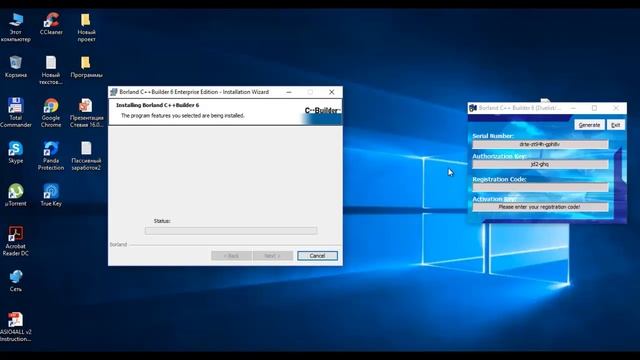The width and height of the screenshot is (640, 360).
Task: Click the Installation Wizard title bar icon
Action: 114,92
